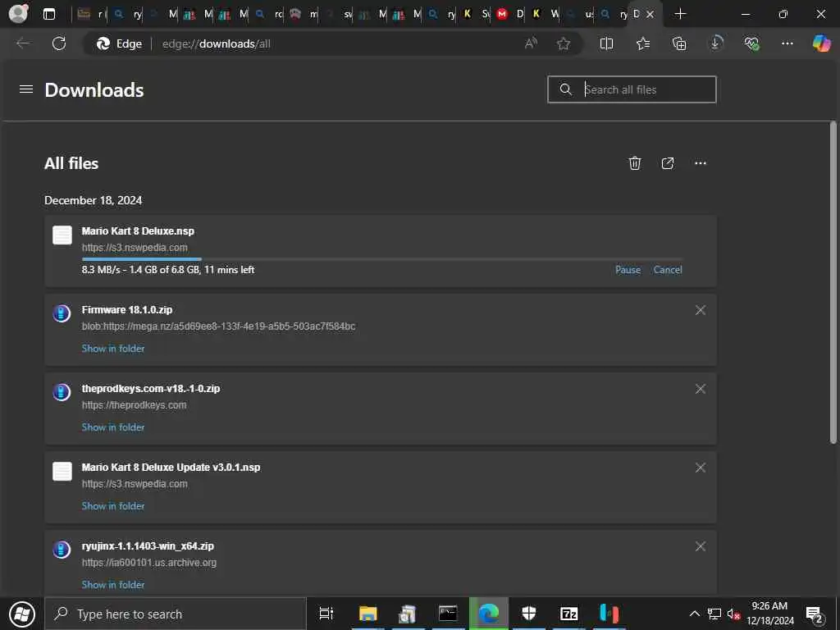840x630 pixels.
Task: Open File Explorer from taskbar
Action: tap(368, 614)
